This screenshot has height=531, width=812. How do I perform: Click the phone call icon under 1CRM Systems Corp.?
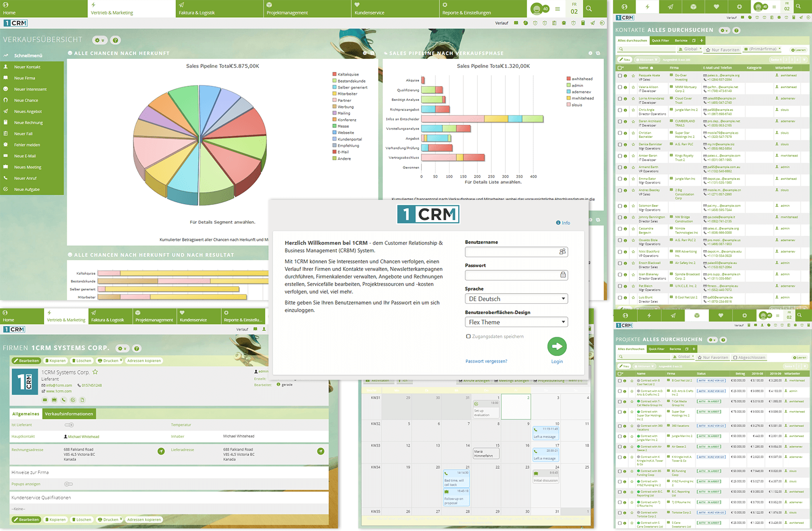coord(63,400)
